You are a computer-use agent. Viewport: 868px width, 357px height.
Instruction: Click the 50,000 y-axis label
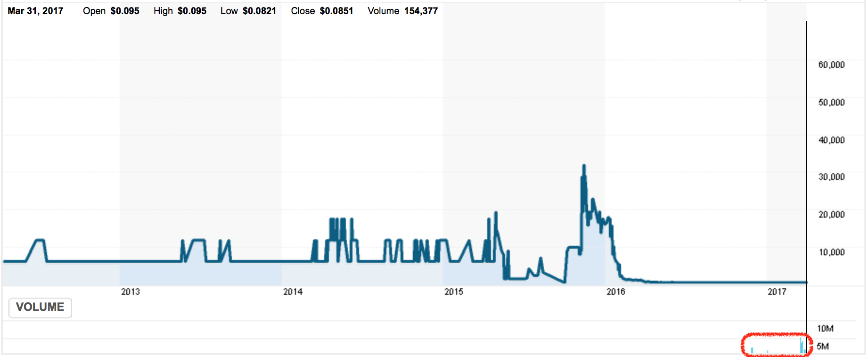(832, 102)
